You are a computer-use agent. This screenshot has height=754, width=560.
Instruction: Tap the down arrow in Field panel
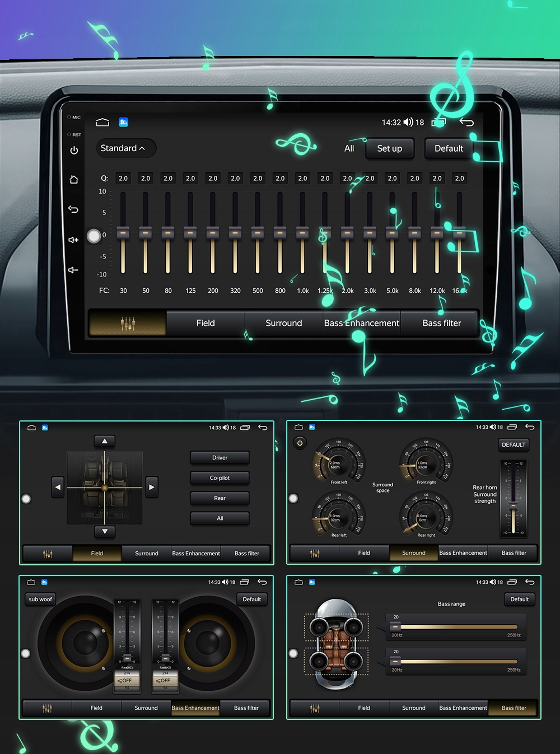(x=105, y=531)
